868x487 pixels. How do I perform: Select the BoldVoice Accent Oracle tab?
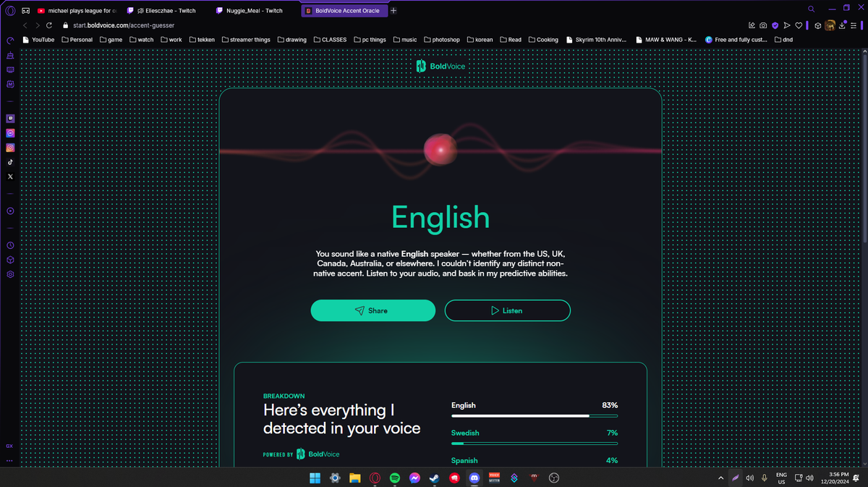coord(344,11)
